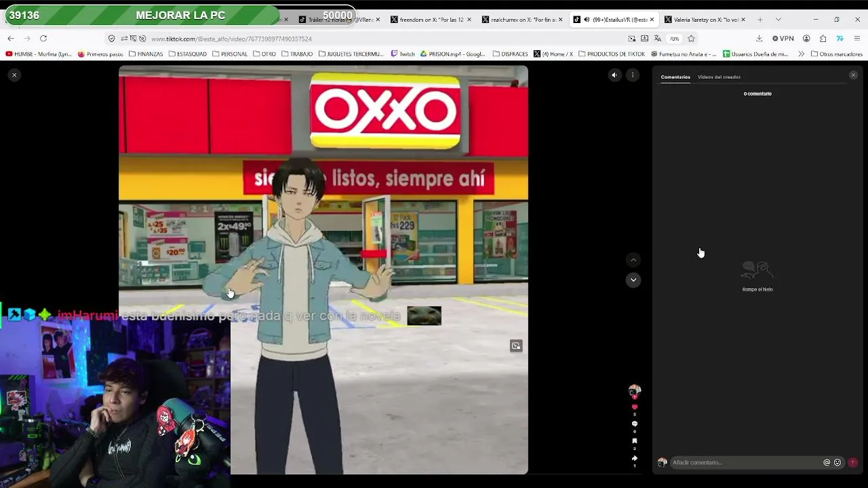This screenshot has width=868, height=488.
Task: Open the browser hamburger menu
Action: pos(857,39)
